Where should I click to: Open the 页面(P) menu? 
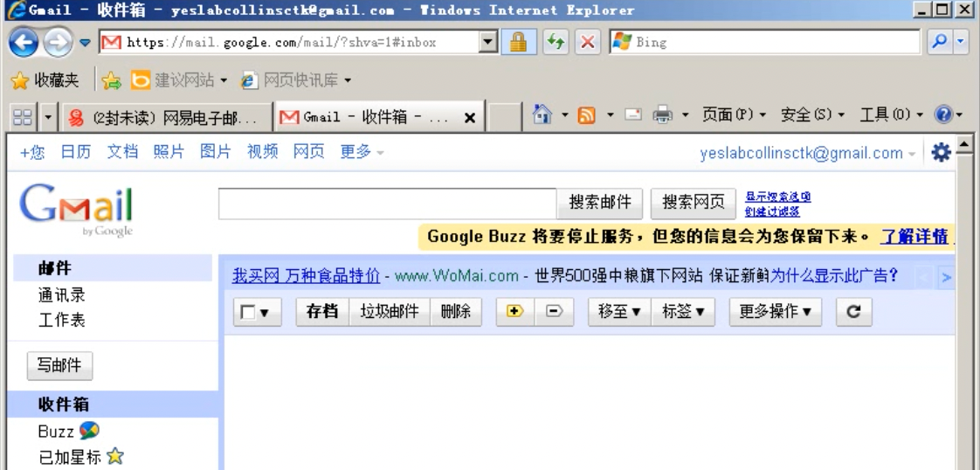(x=734, y=115)
